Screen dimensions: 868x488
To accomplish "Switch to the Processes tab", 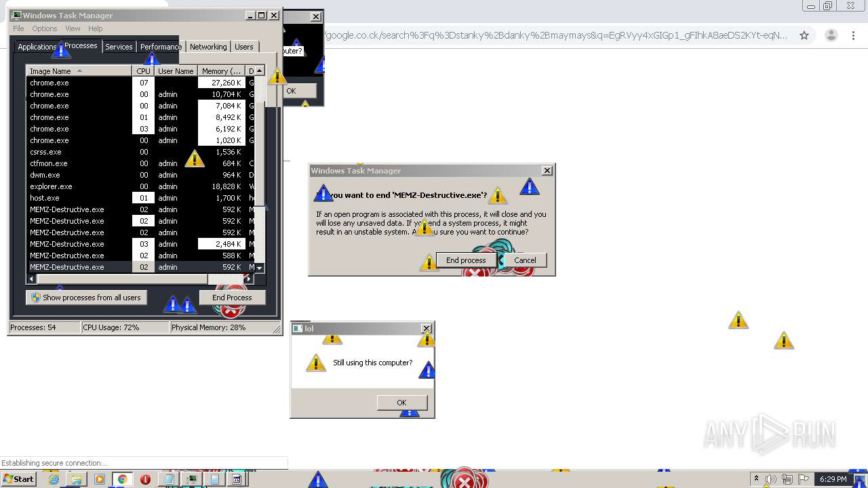I will [81, 45].
